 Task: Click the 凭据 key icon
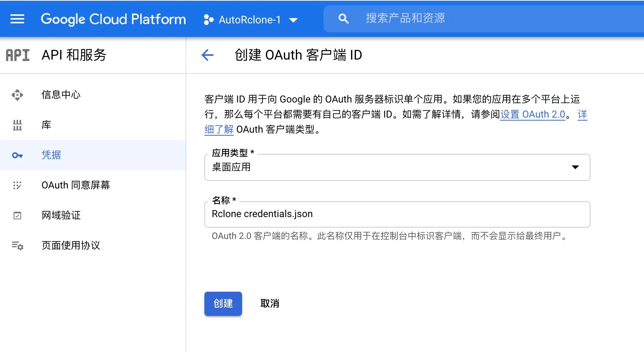(x=17, y=155)
